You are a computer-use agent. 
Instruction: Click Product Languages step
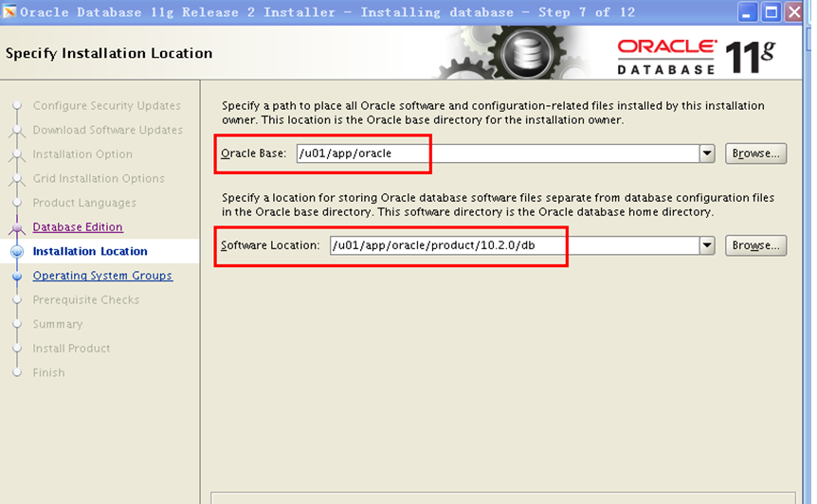(84, 203)
